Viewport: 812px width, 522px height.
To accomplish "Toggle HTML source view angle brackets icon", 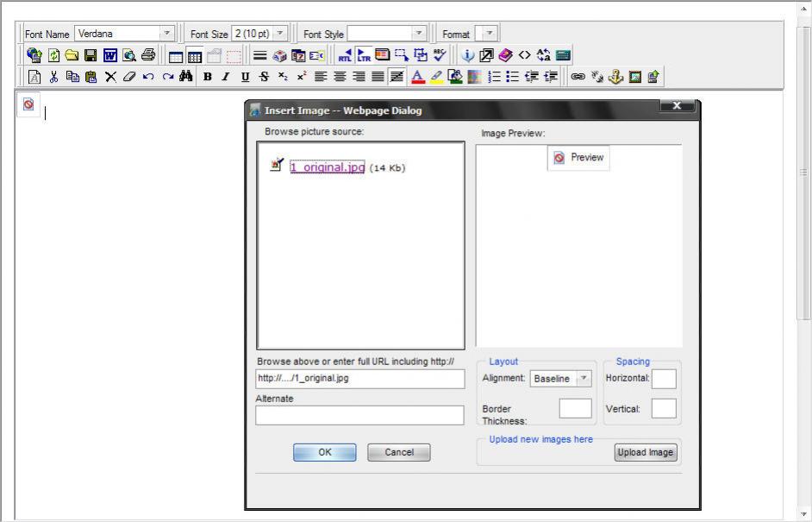I will tap(525, 55).
